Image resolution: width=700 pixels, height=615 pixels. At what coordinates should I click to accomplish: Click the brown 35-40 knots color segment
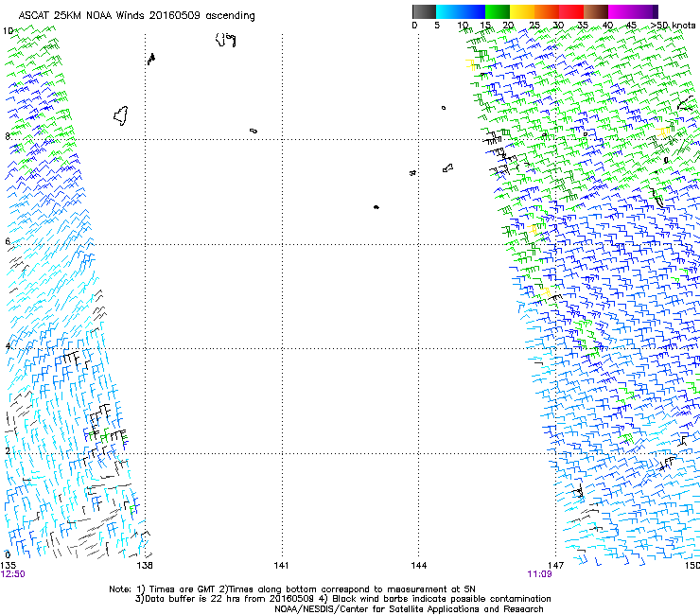tap(596, 11)
